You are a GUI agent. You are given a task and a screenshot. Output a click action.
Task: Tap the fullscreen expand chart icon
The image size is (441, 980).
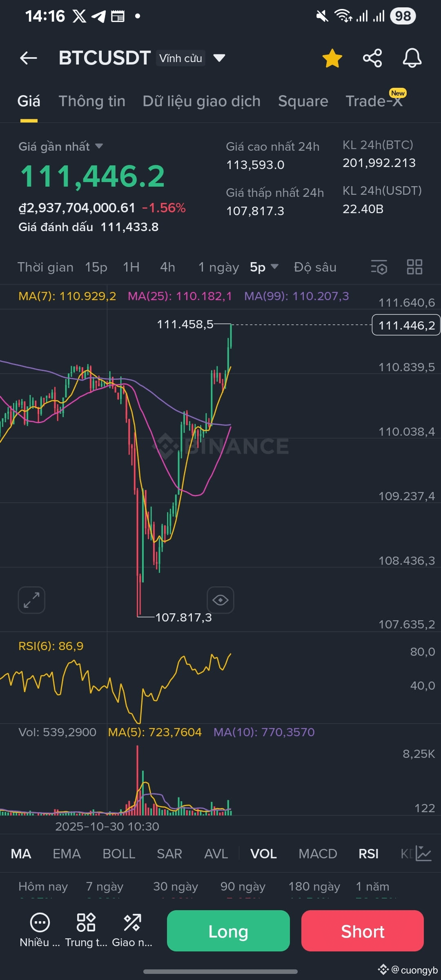[31, 600]
